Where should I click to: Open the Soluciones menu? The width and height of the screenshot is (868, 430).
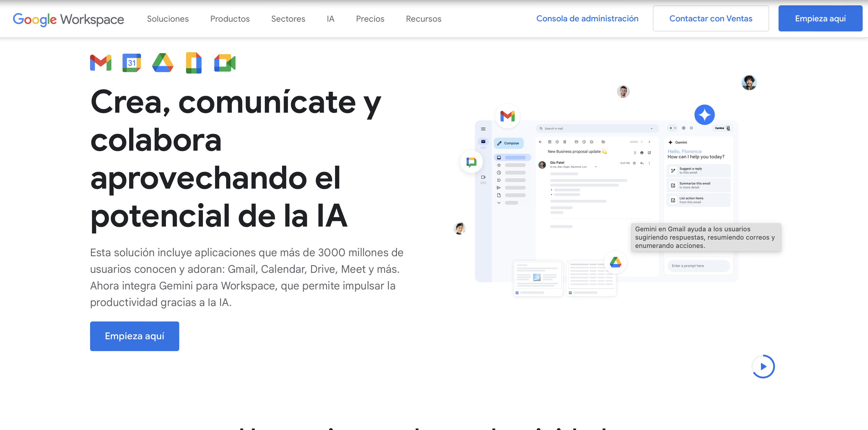[167, 19]
